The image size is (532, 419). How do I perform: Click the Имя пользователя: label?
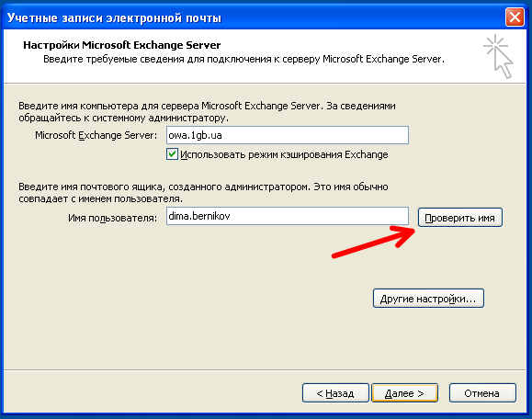[x=113, y=218]
